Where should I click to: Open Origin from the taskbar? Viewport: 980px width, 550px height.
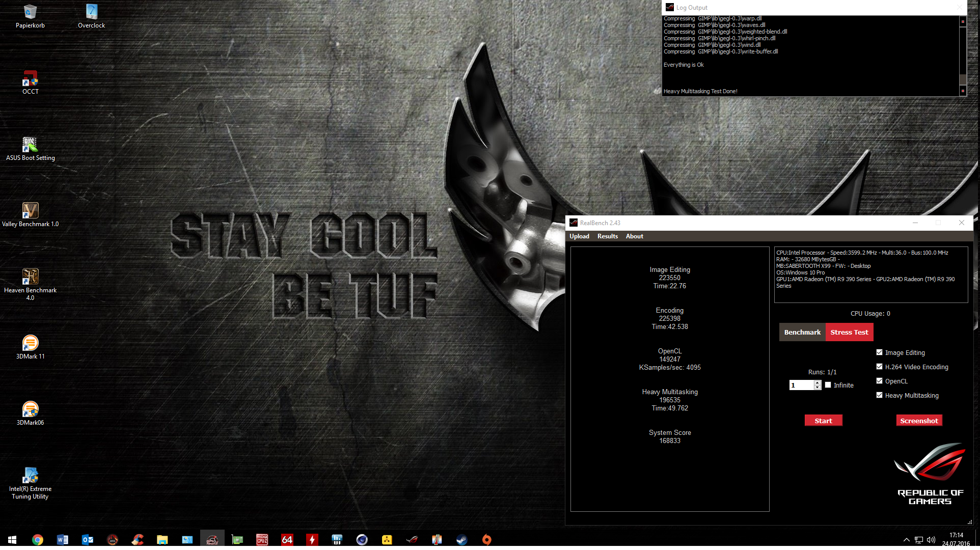(486, 539)
